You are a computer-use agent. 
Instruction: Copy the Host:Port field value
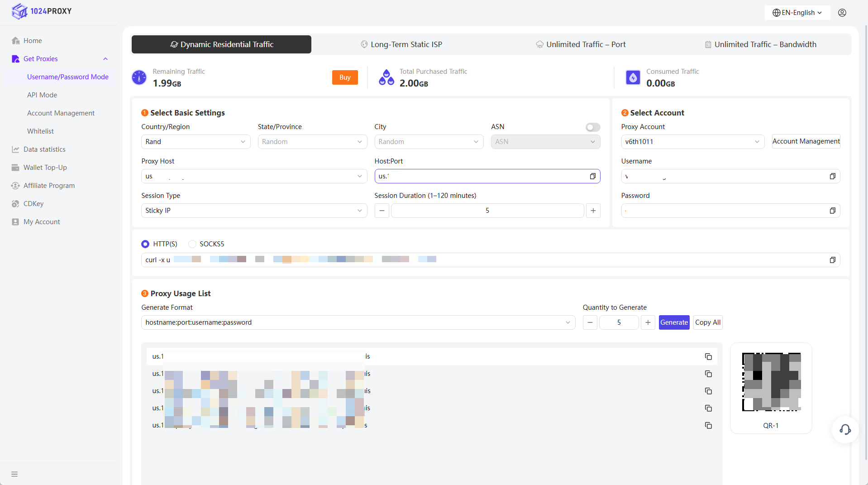tap(592, 176)
